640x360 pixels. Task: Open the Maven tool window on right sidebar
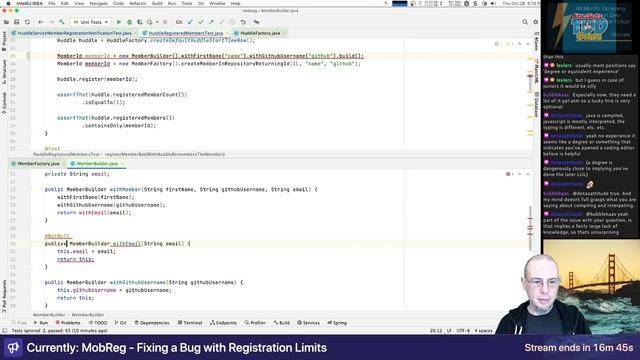[536, 41]
